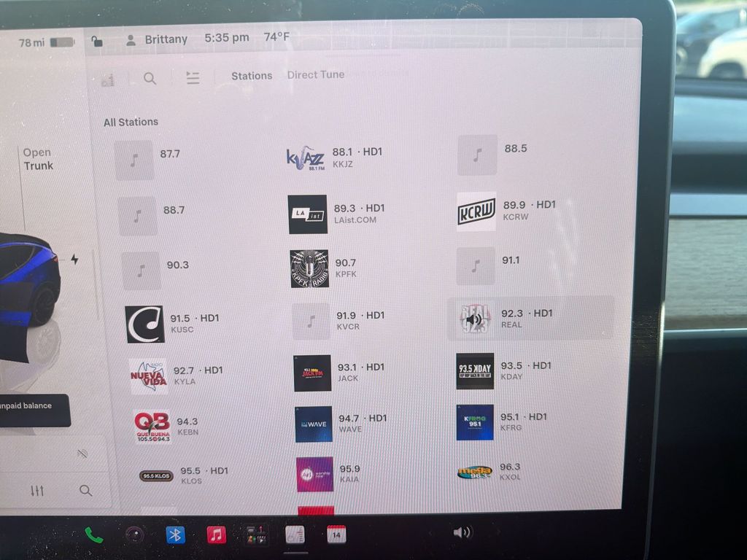747x560 pixels.
Task: Select KUSC 91.5 station logo
Action: click(x=145, y=324)
